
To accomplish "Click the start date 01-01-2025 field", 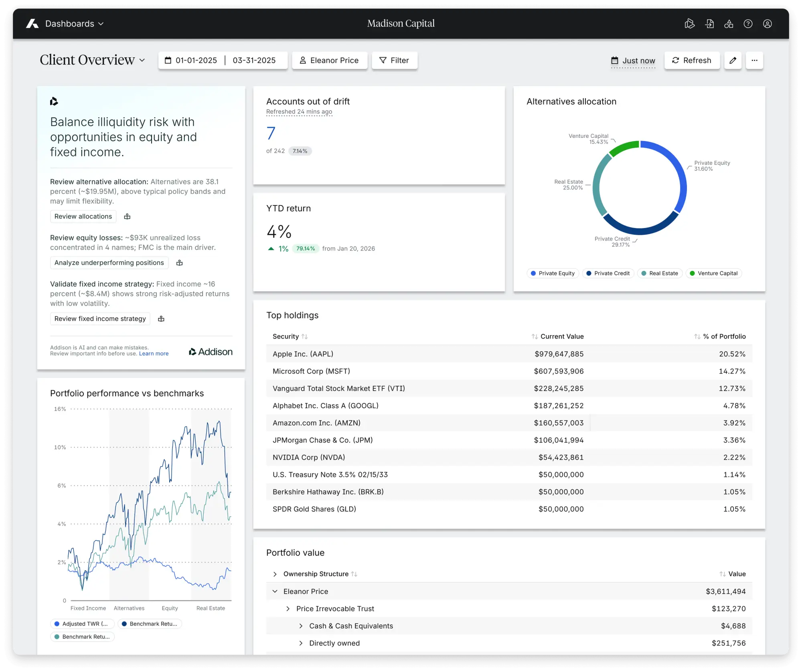I will click(196, 61).
